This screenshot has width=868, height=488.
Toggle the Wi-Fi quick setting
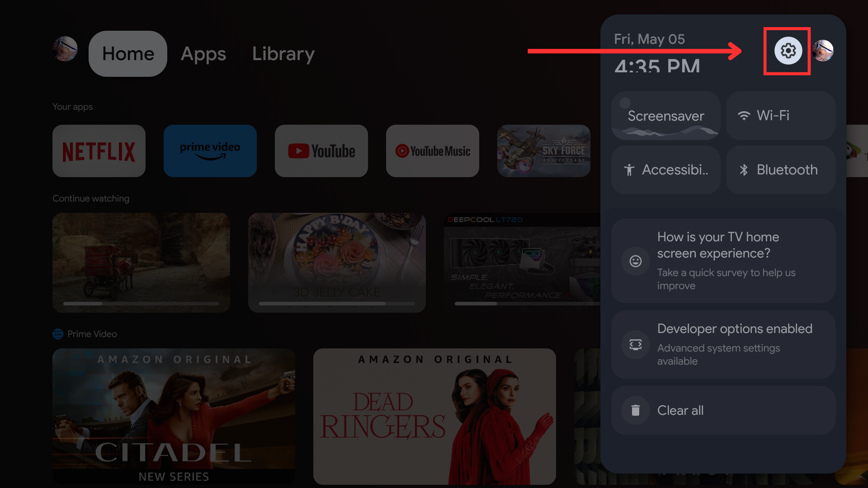pos(780,116)
